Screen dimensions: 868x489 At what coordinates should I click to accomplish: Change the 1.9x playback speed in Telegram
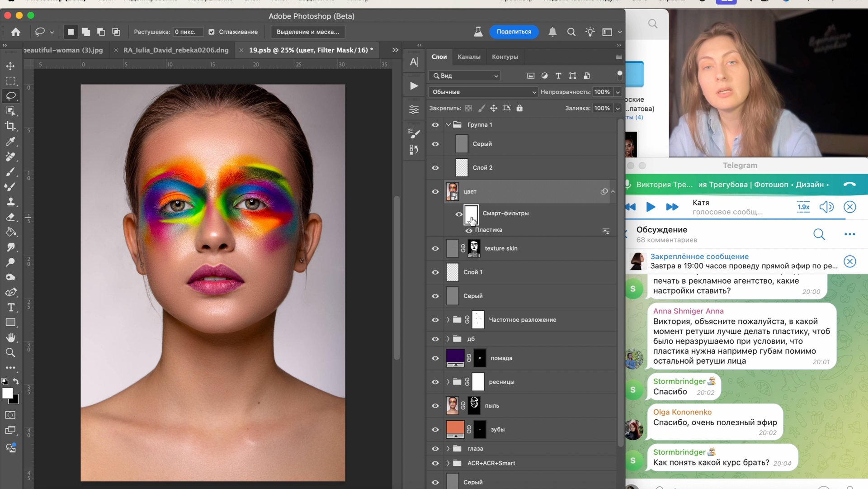point(803,207)
